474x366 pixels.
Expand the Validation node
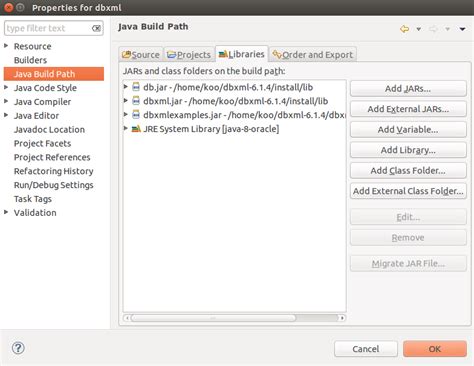pyautogui.click(x=6, y=212)
